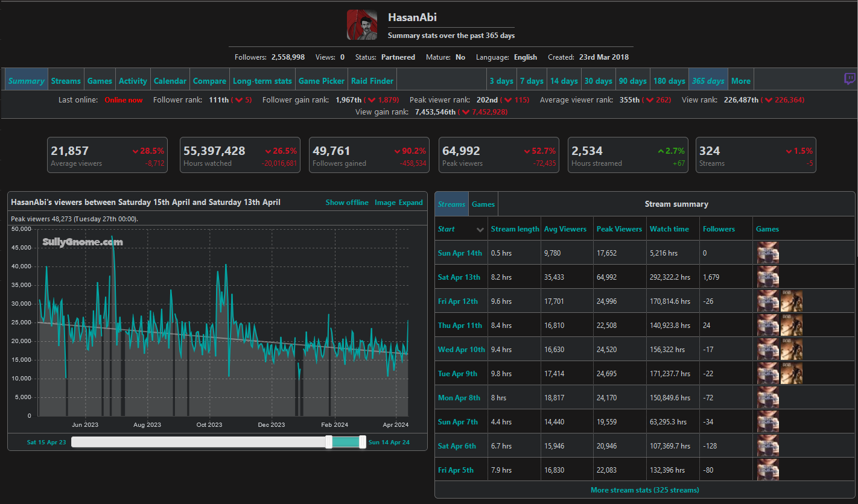This screenshot has width=858, height=504.
Task: Click the Followers gained stat card
Action: (x=369, y=156)
